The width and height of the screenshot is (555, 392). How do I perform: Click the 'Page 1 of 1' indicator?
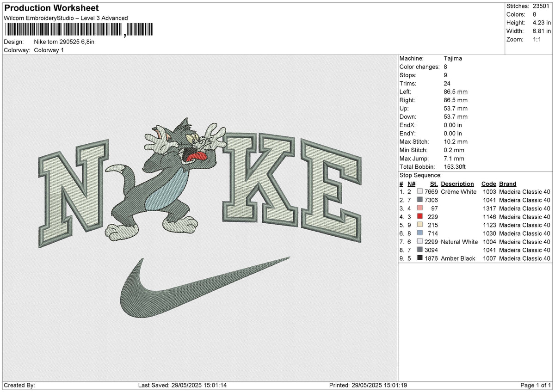(x=536, y=385)
